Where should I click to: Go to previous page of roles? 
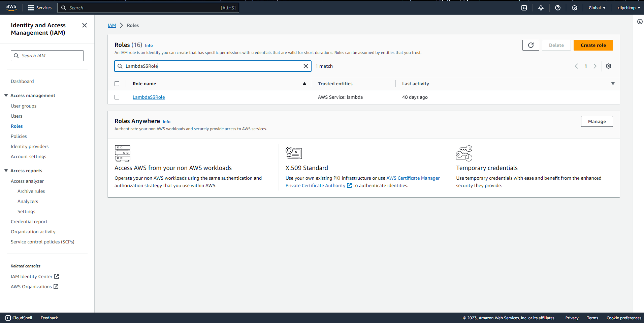pyautogui.click(x=576, y=66)
